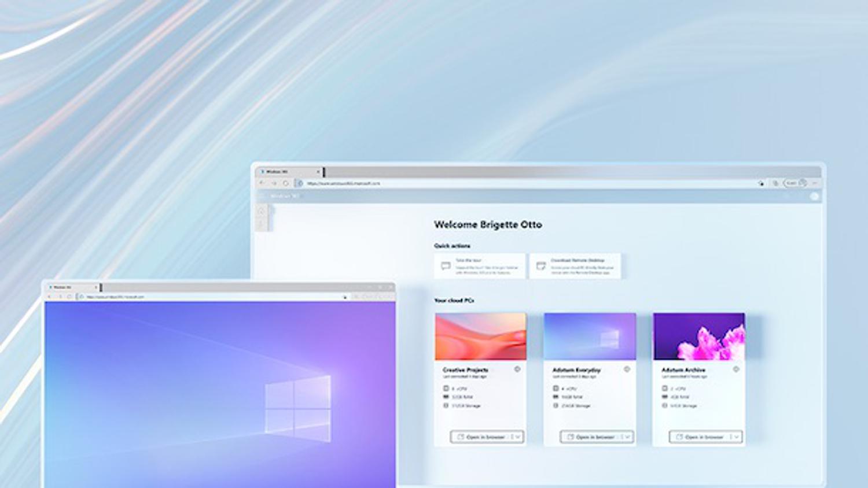868x488 pixels.
Task: Click the Adatum Everyday cloud PC thumbnail
Action: coord(590,337)
